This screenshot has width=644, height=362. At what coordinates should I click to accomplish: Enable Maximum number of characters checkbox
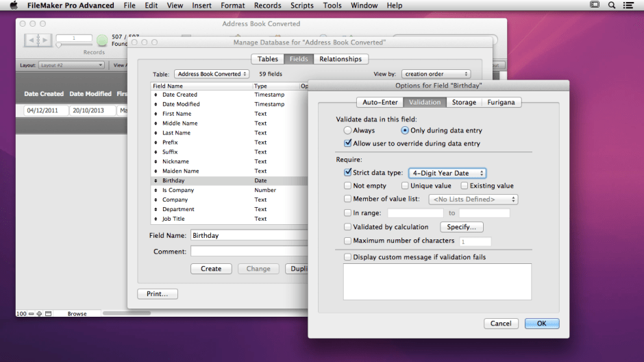tap(347, 241)
